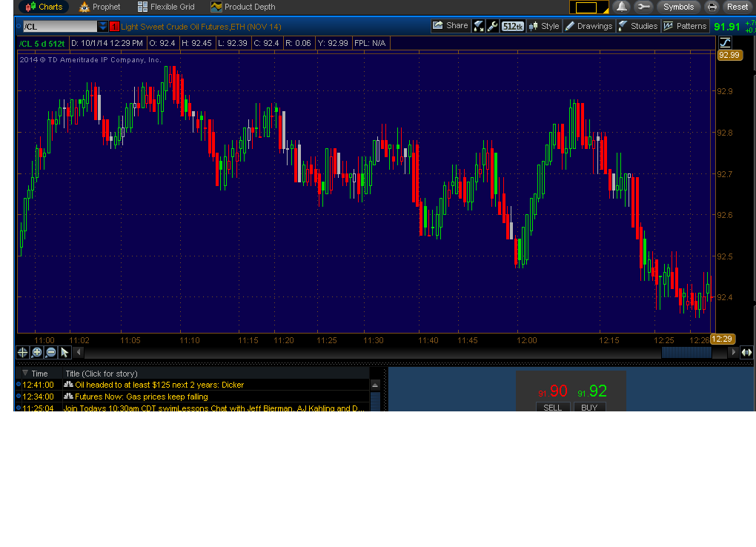Click the BUY button at 91.92
Screen dimensions: 756x547
589,407
